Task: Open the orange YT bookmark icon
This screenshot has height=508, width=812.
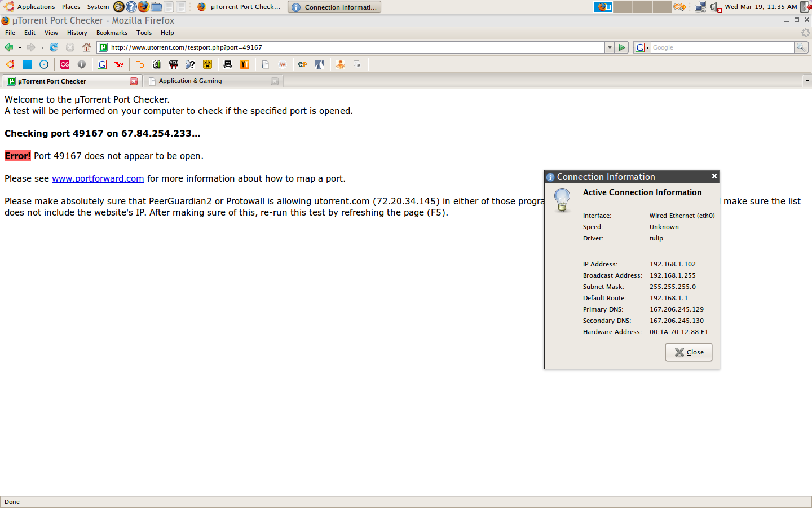Action: [x=245, y=64]
